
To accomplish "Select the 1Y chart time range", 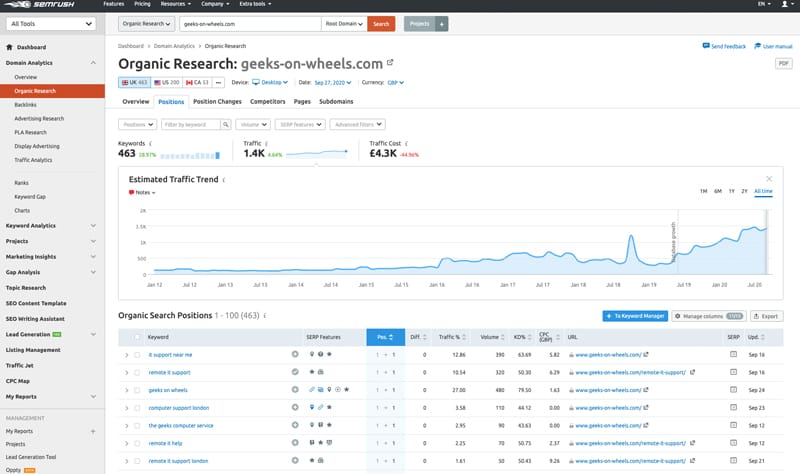I will 732,191.
